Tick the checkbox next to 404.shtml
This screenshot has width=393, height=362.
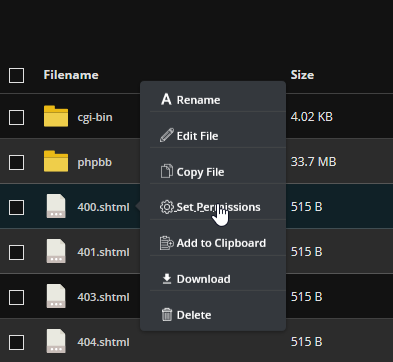(x=17, y=343)
